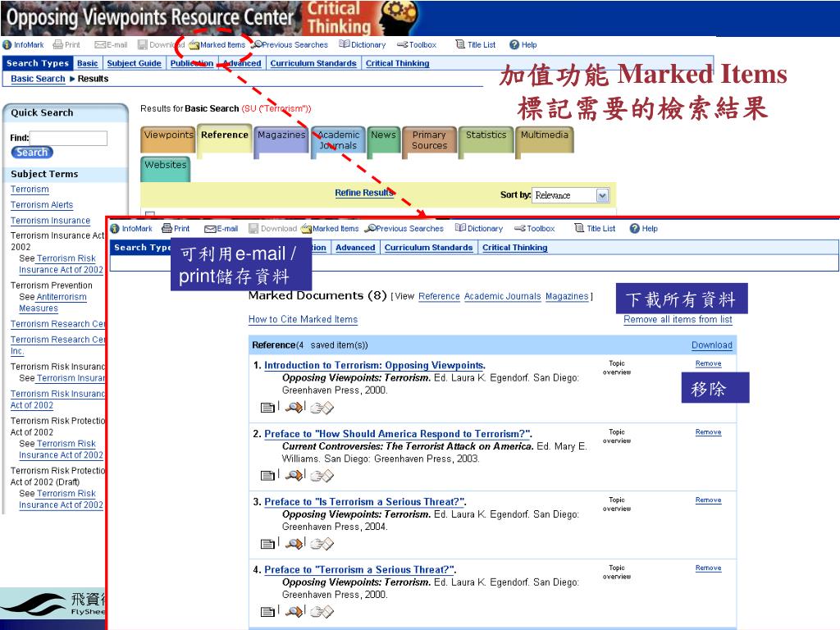Image resolution: width=840 pixels, height=630 pixels.
Task: Click the Quick Search Find input field
Action: pyautogui.click(x=69, y=138)
